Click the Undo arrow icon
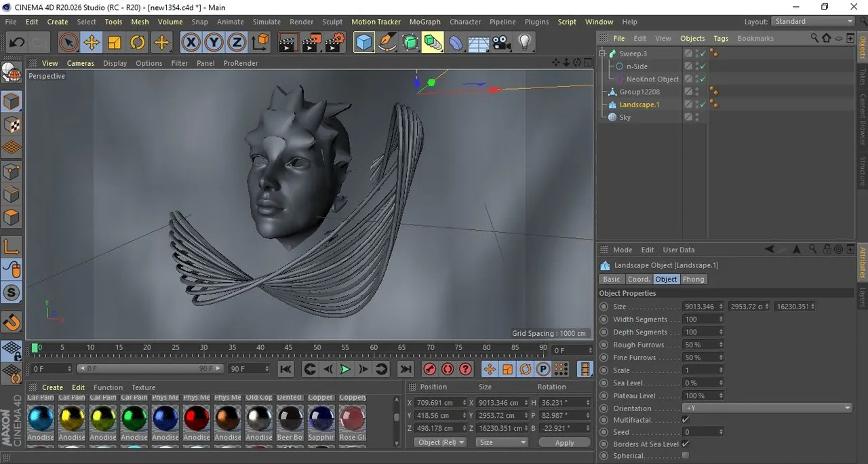This screenshot has width=868, height=464. 16,43
